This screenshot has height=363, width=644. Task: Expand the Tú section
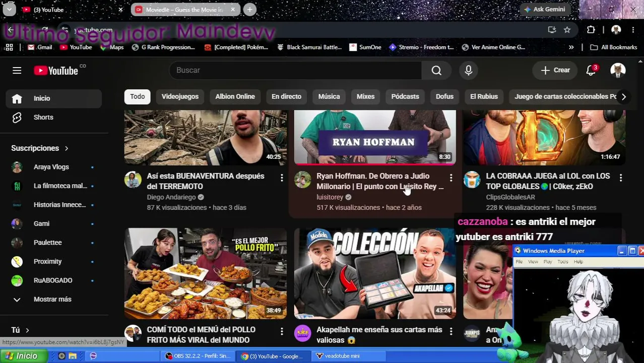tap(20, 330)
